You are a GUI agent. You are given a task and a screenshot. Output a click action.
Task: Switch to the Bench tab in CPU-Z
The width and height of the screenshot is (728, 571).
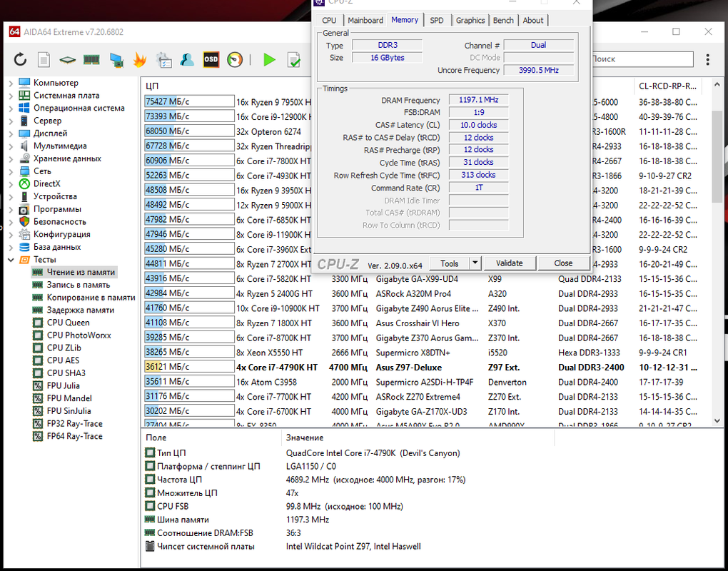[503, 21]
